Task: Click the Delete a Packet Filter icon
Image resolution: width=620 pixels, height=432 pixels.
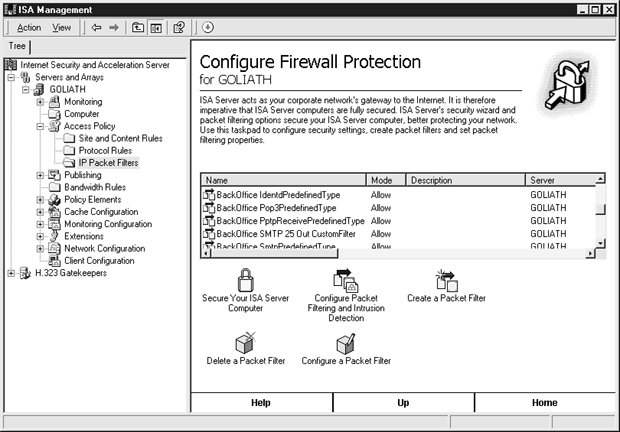Action: pyautogui.click(x=246, y=342)
